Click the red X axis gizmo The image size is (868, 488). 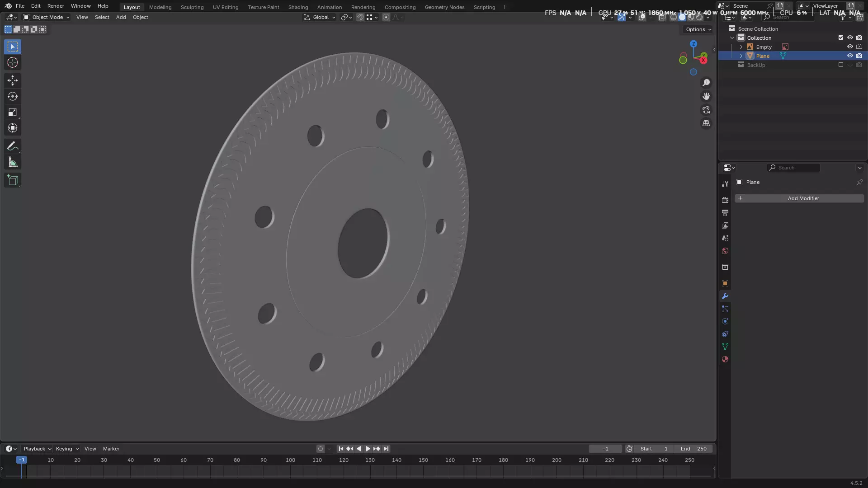pyautogui.click(x=703, y=60)
